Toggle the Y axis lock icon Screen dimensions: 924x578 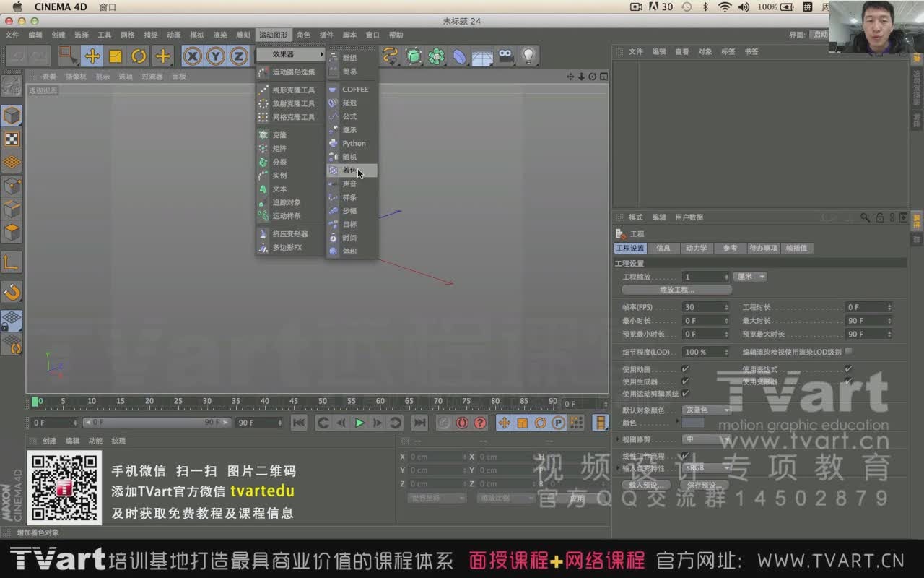tap(215, 56)
